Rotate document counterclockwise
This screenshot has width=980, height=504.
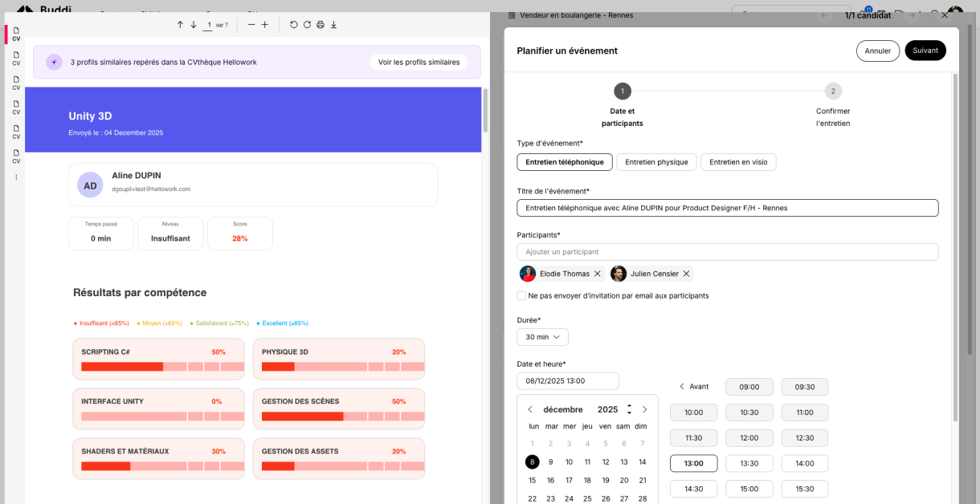[x=294, y=25]
